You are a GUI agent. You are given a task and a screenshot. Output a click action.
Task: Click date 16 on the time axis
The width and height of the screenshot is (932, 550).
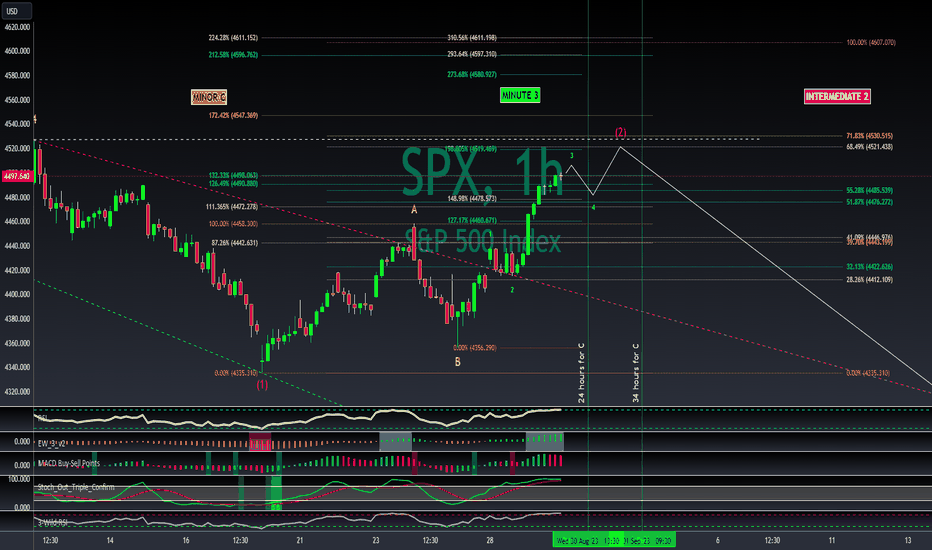186,540
